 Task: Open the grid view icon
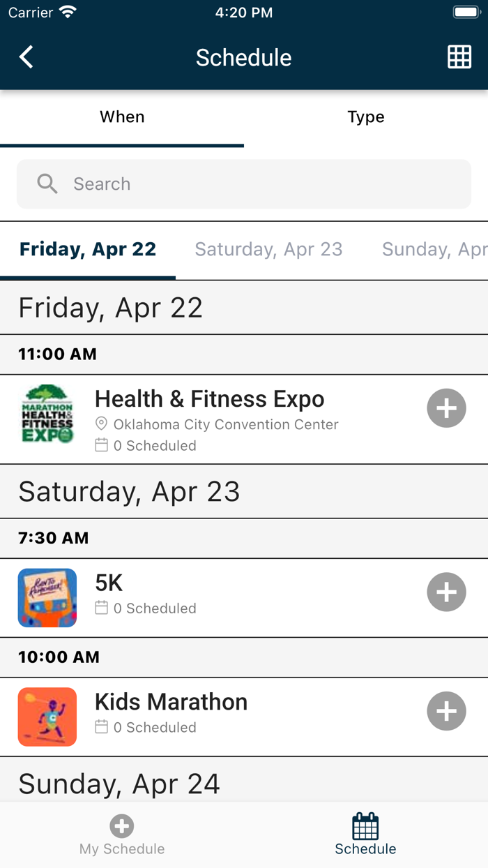coord(459,57)
